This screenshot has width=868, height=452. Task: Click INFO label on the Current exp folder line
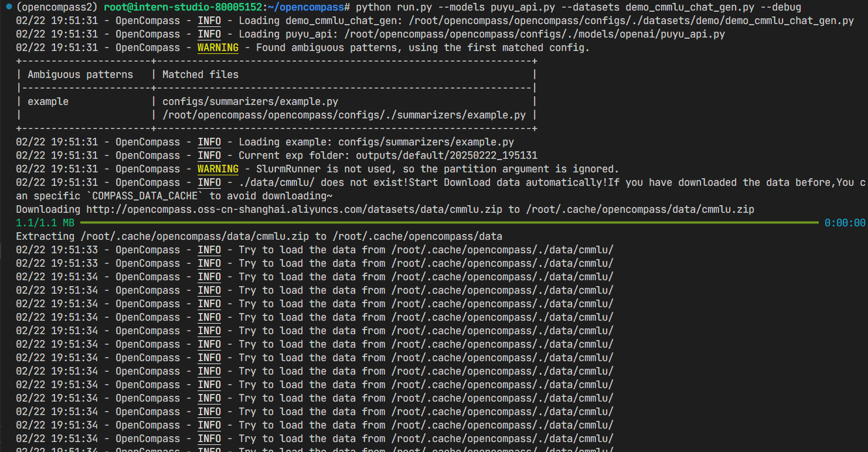coord(209,155)
